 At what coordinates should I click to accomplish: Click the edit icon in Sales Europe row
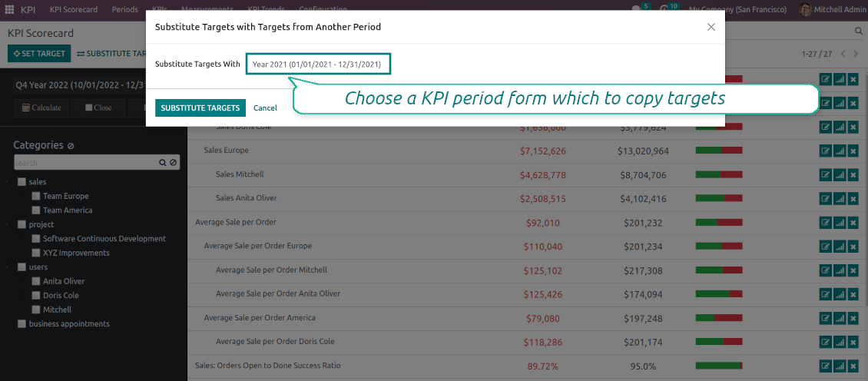pos(826,151)
